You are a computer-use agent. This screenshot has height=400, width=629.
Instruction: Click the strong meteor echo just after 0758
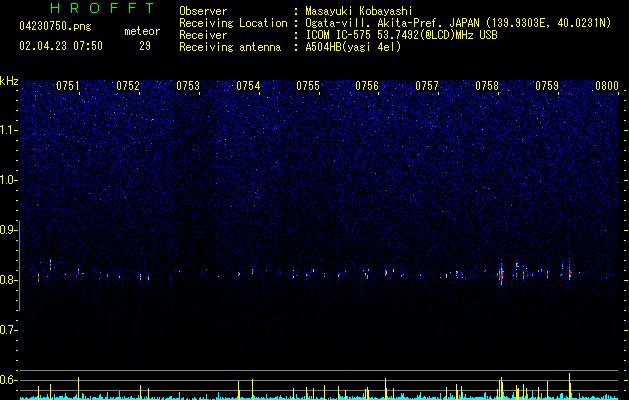pos(501,274)
